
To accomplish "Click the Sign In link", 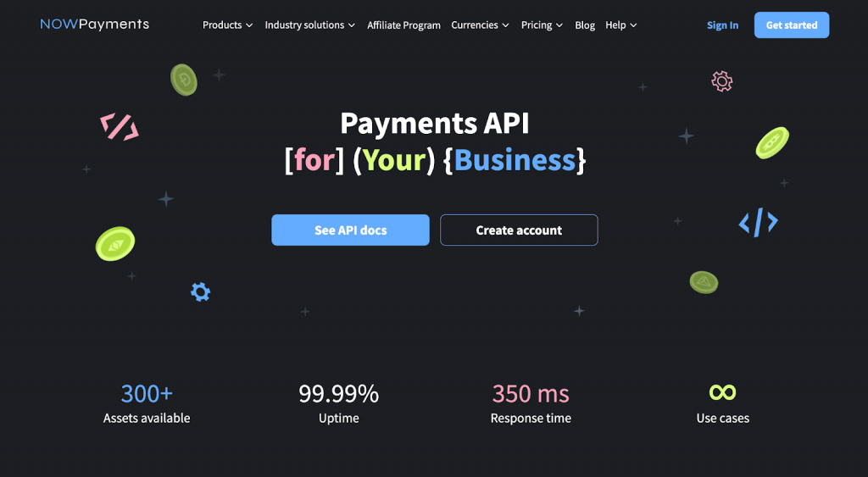I will coord(722,25).
